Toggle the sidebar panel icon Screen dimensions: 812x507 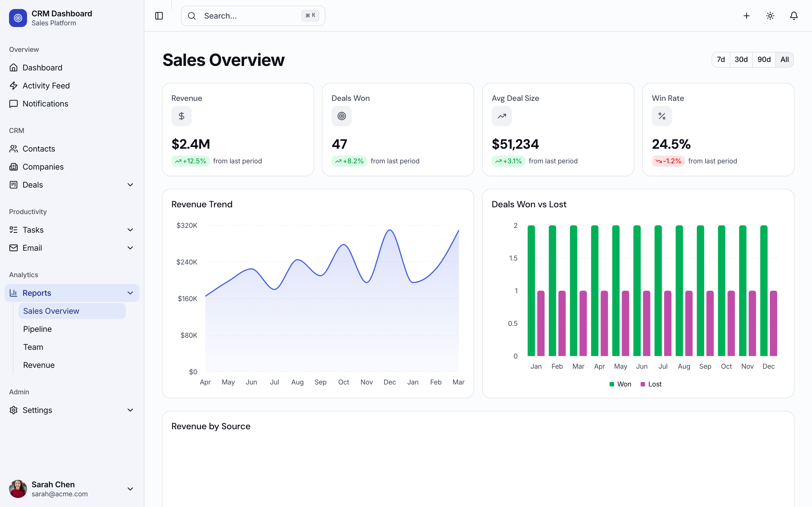pyautogui.click(x=159, y=15)
